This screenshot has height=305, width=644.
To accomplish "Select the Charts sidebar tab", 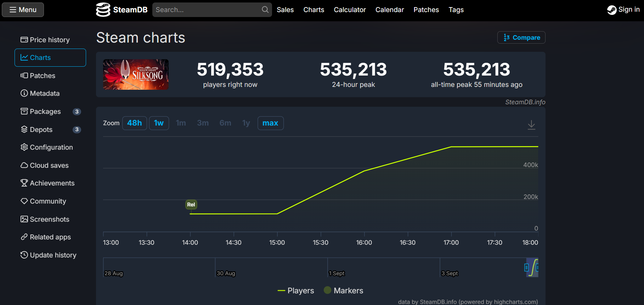I will pyautogui.click(x=50, y=57).
